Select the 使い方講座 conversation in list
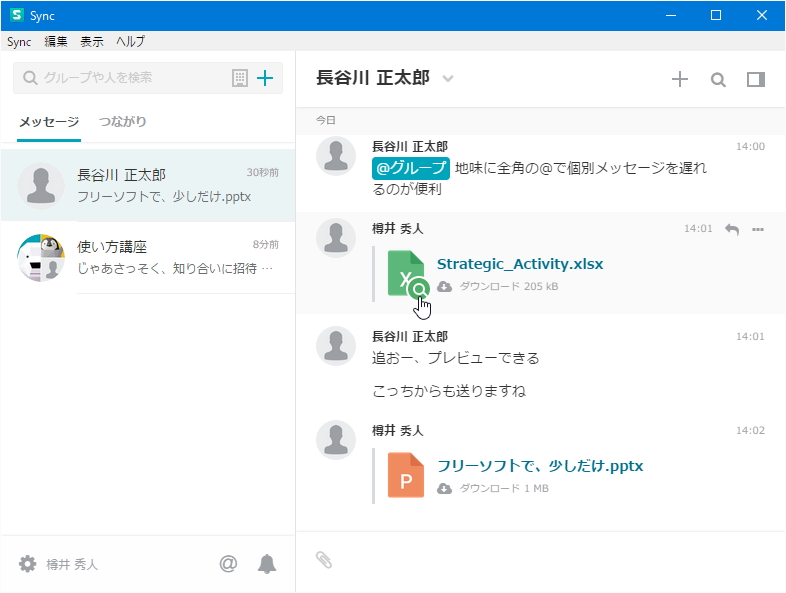 click(x=148, y=257)
